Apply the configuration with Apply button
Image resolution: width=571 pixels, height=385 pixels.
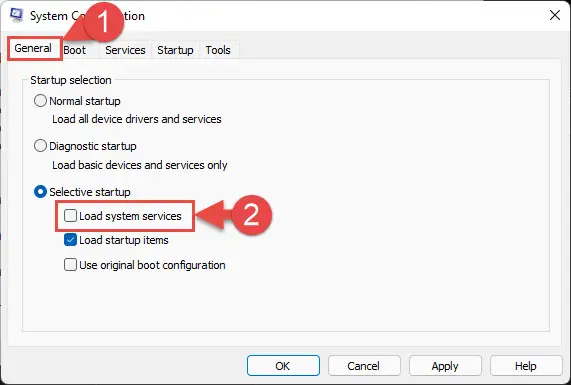[x=445, y=365]
